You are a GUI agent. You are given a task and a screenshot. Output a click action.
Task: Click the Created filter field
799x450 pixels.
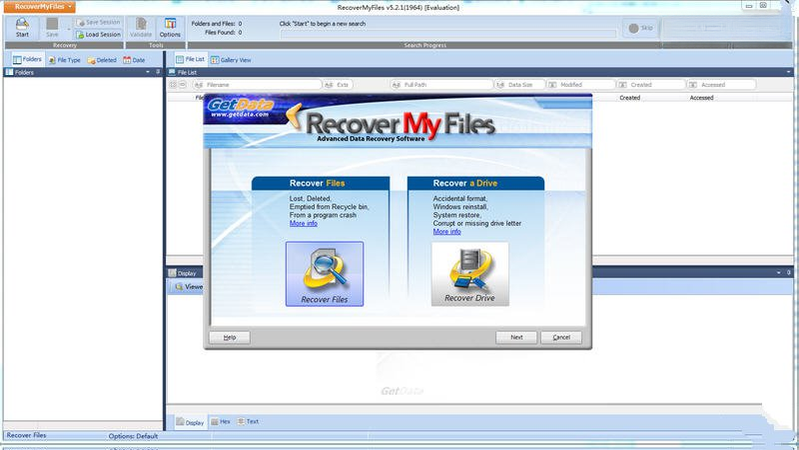[x=651, y=85]
